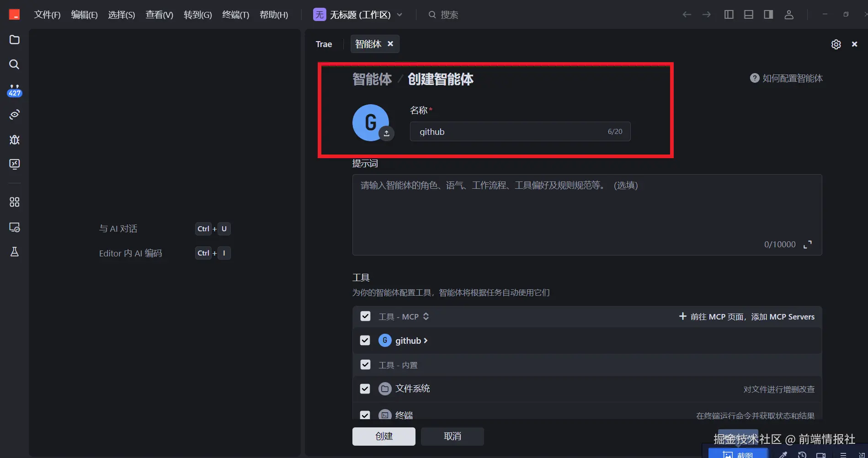
Task: Click the monitor icon below the bug icon
Action: 15,164
